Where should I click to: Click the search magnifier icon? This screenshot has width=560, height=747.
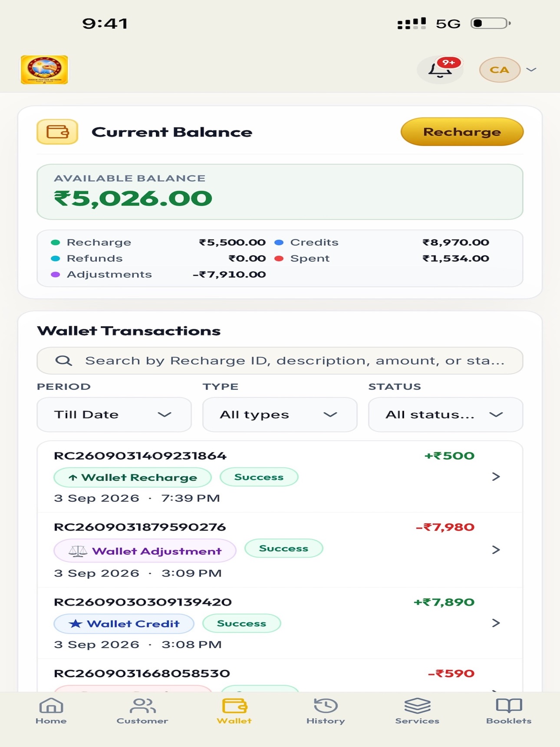coord(64,360)
